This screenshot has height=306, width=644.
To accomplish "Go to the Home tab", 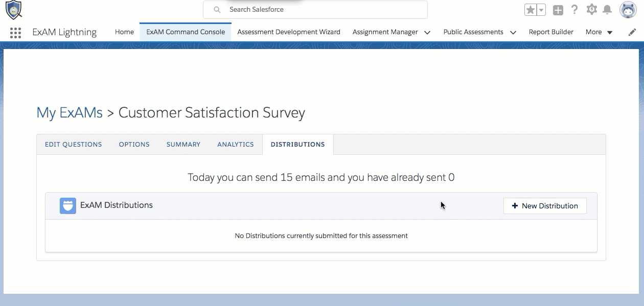I will click(x=124, y=32).
